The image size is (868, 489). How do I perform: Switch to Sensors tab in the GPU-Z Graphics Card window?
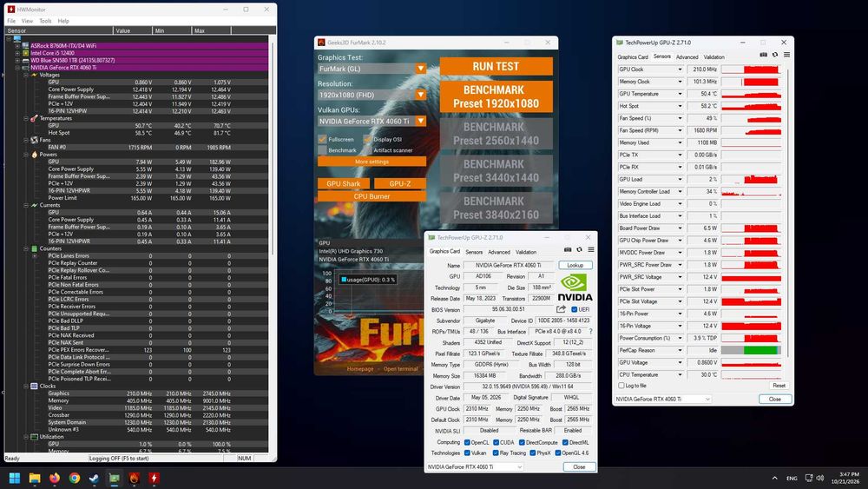(x=474, y=252)
